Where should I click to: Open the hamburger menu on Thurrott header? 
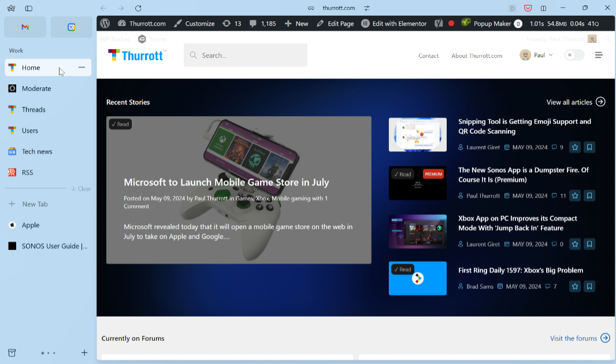[599, 55]
